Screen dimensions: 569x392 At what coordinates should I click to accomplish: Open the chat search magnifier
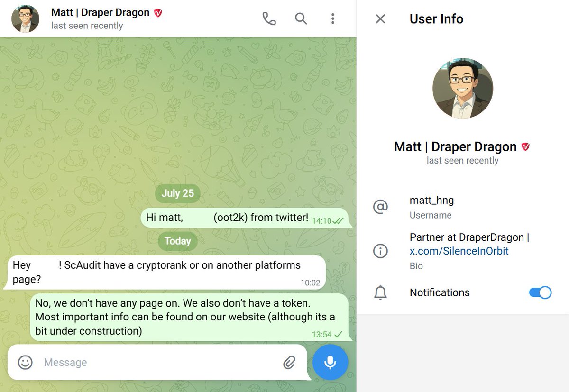(x=301, y=18)
